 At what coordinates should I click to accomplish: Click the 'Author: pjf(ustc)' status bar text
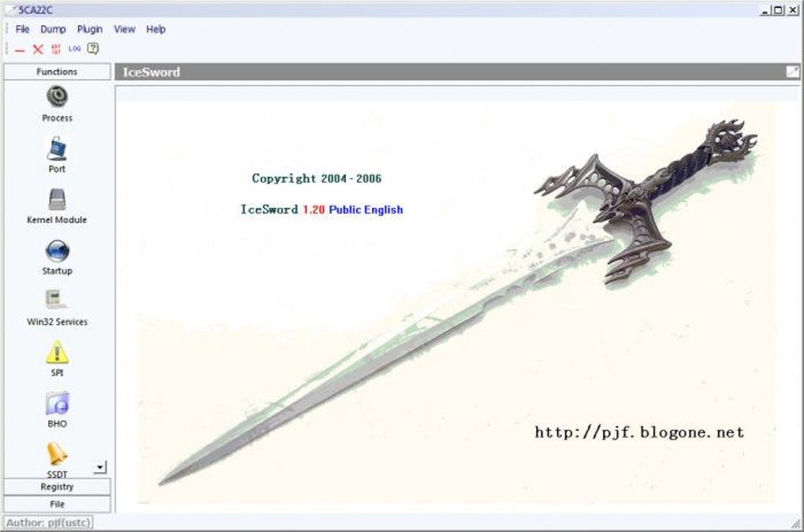point(49,523)
